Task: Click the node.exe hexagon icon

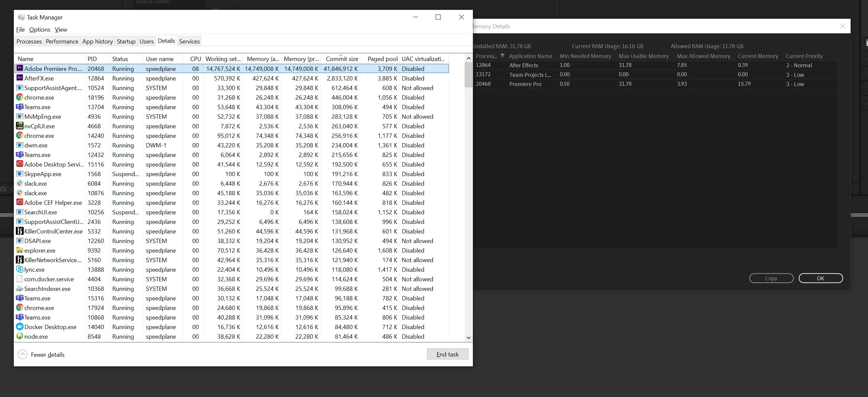Action: pyautogui.click(x=19, y=336)
